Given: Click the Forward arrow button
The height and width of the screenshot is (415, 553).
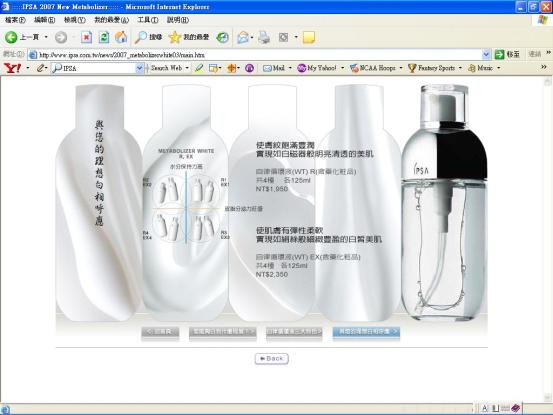Looking at the screenshot, I should (61, 37).
